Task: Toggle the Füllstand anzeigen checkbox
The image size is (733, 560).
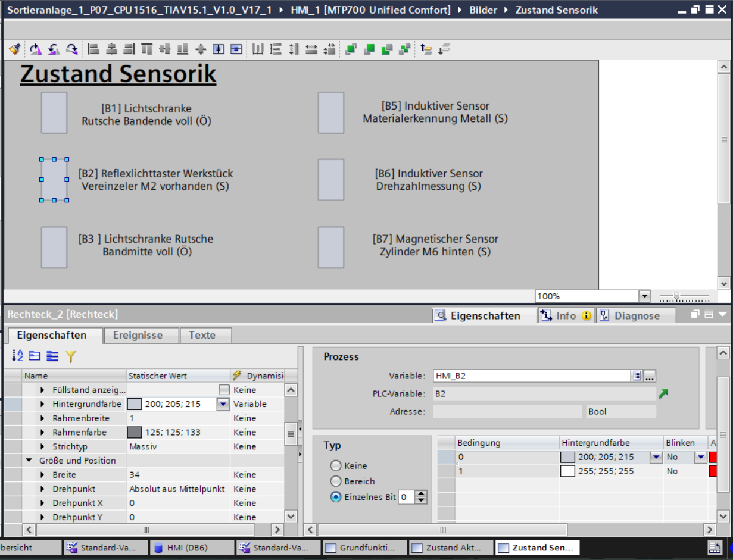Action: pos(224,390)
